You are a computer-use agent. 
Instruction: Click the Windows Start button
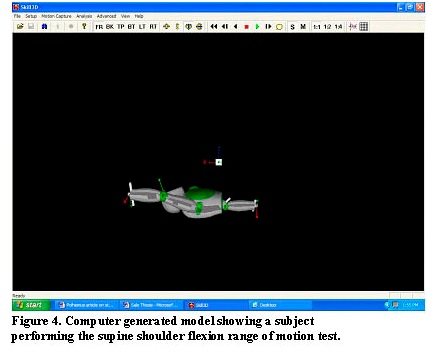(x=31, y=305)
